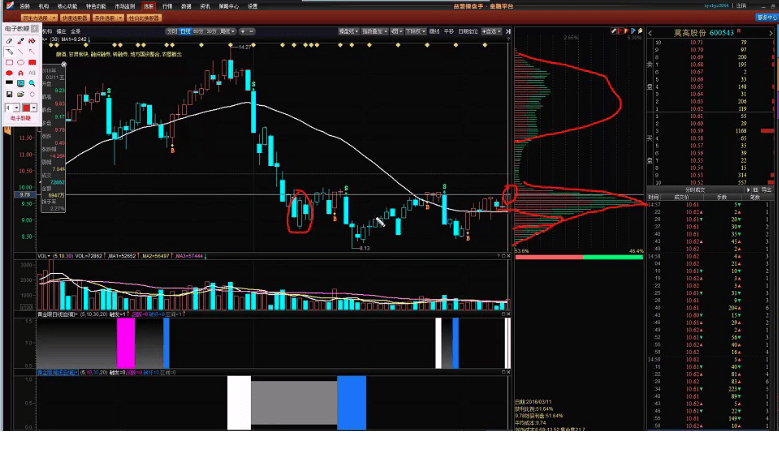Select the filled red rectangle tool
779x454 pixels.
(x=32, y=63)
